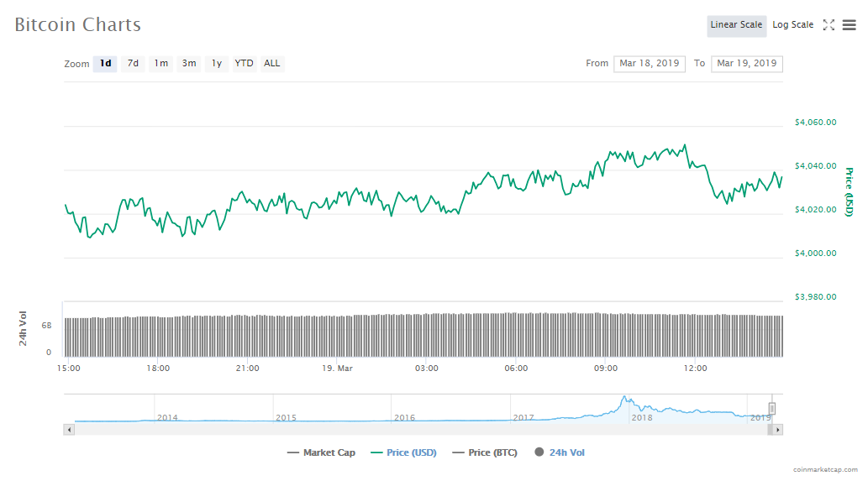Image resolution: width=868 pixels, height=481 pixels.
Task: Select the 7d zoom range
Action: coord(133,64)
